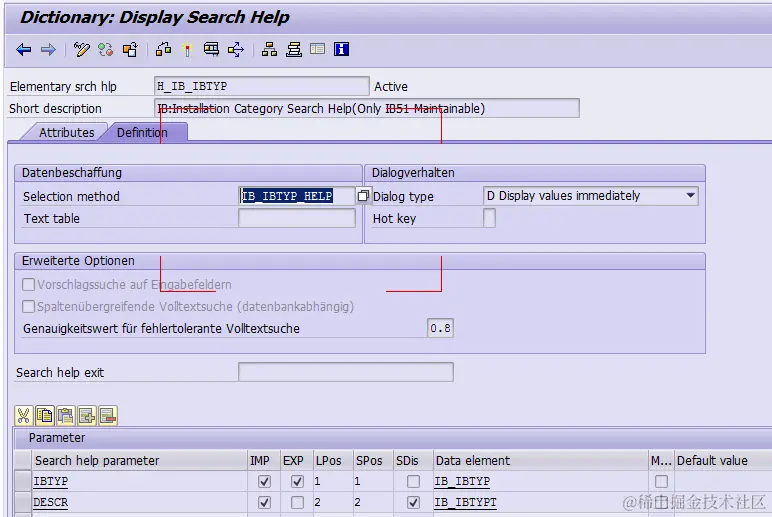Click the Search help parameter column header
This screenshot has width=772, height=517.
139,460
